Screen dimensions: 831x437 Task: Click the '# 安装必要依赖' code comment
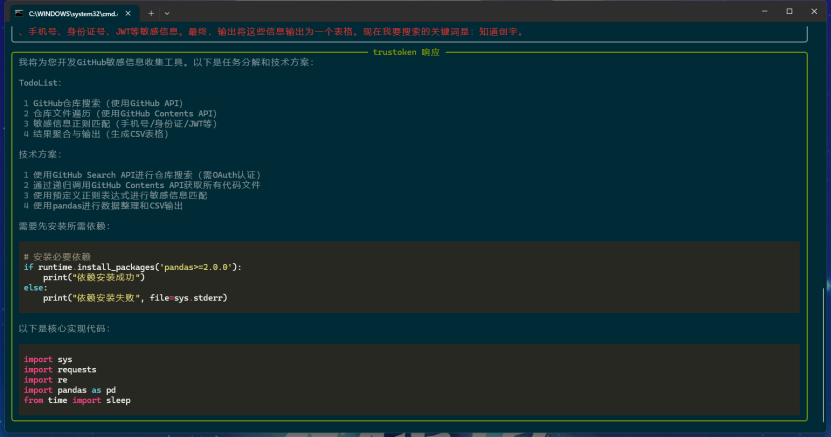click(57, 257)
